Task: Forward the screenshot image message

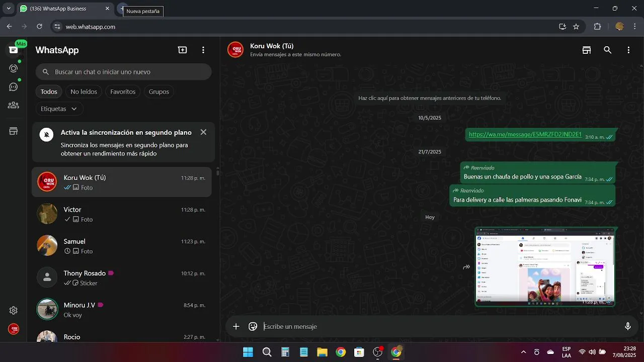Action: [x=466, y=267]
